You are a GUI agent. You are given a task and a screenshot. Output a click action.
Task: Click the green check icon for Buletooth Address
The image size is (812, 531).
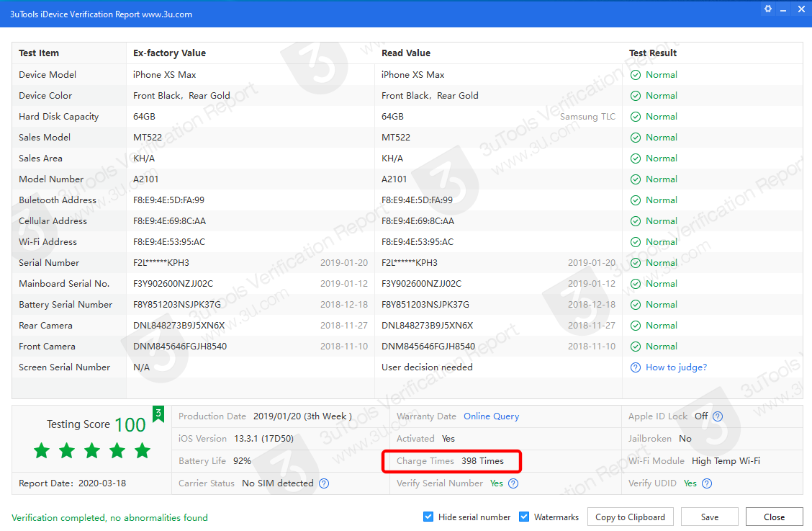pos(636,200)
